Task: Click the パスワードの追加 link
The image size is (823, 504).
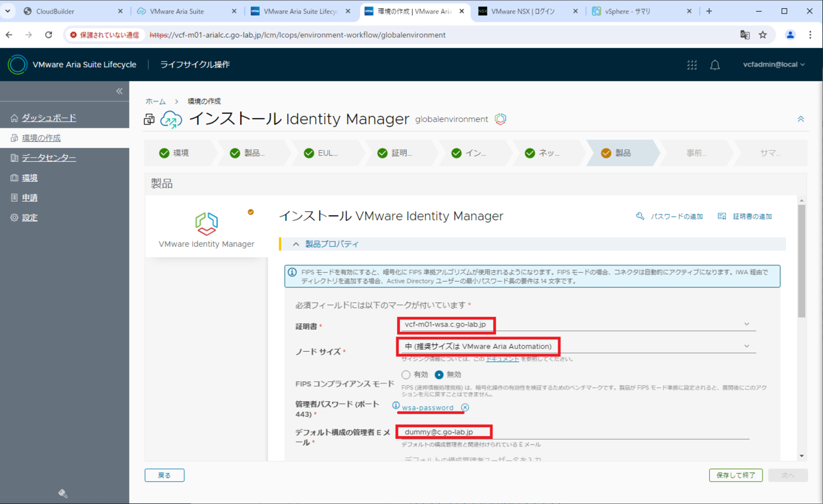Action: pyautogui.click(x=676, y=216)
